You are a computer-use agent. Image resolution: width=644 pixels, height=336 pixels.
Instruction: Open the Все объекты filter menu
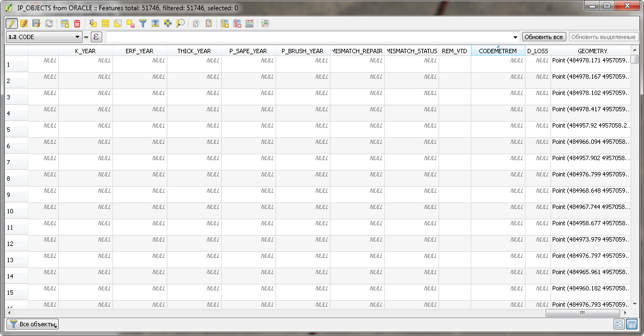[33, 324]
